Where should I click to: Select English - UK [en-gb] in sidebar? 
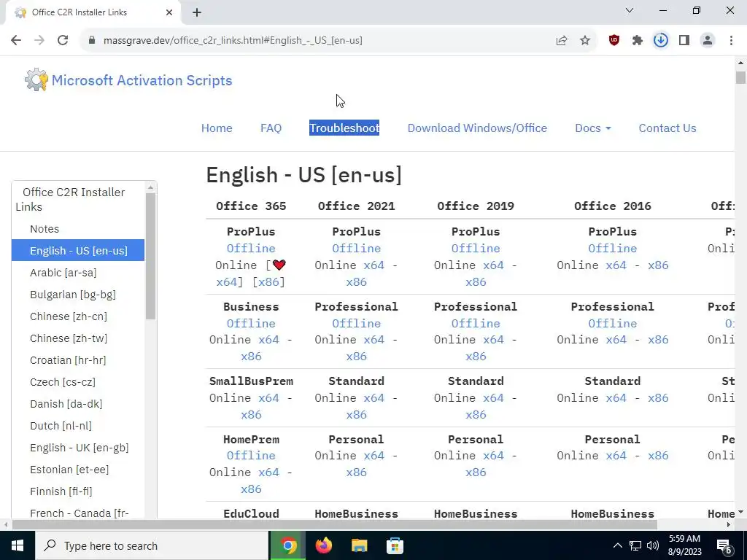coord(77,448)
